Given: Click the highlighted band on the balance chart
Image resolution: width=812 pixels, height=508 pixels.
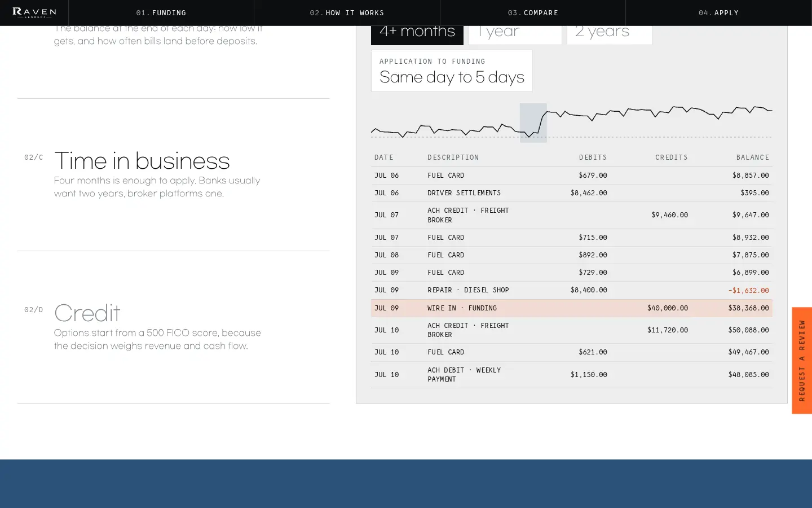Looking at the screenshot, I should click(533, 122).
